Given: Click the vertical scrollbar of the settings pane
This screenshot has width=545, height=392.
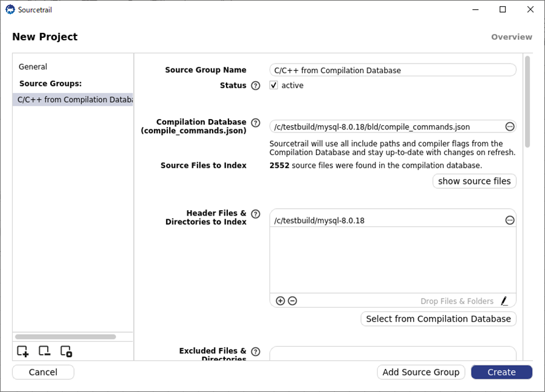Looking at the screenshot, I should (x=527, y=102).
